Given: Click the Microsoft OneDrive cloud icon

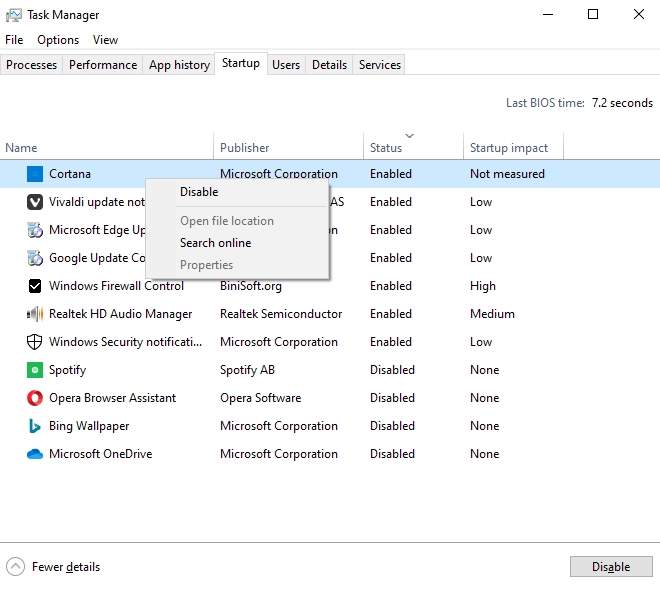Looking at the screenshot, I should 35,454.
